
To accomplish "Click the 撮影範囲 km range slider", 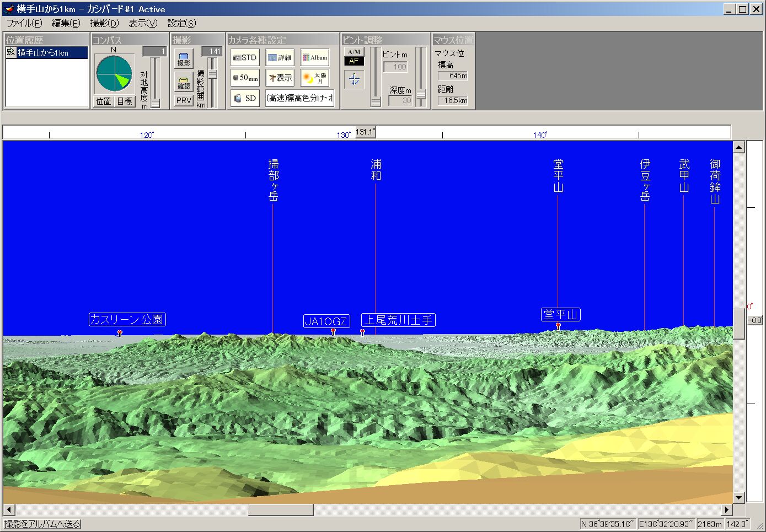I will (x=212, y=74).
